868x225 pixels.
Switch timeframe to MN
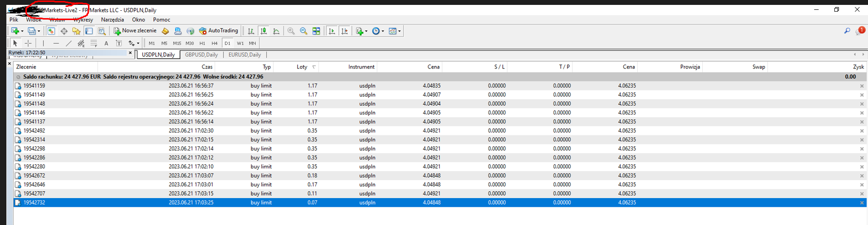(252, 43)
